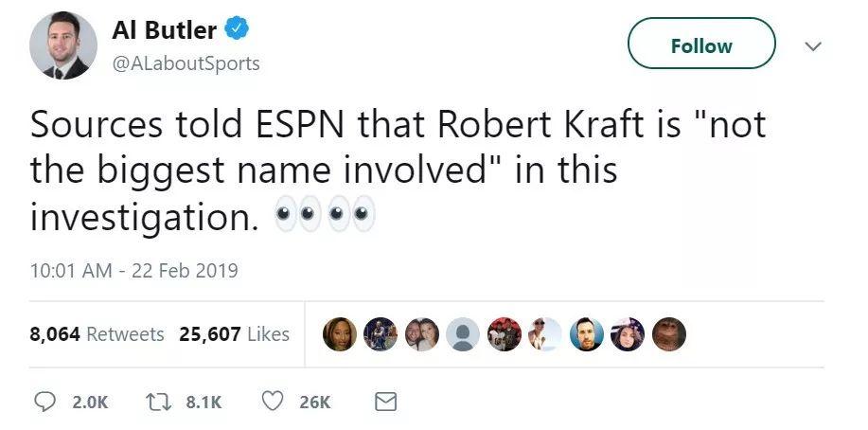Click the 2.0K reply count
Image resolution: width=868 pixels, height=430 pixels.
[90, 403]
